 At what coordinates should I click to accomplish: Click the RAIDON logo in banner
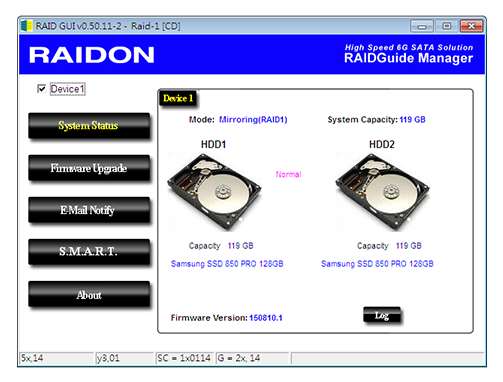(92, 55)
